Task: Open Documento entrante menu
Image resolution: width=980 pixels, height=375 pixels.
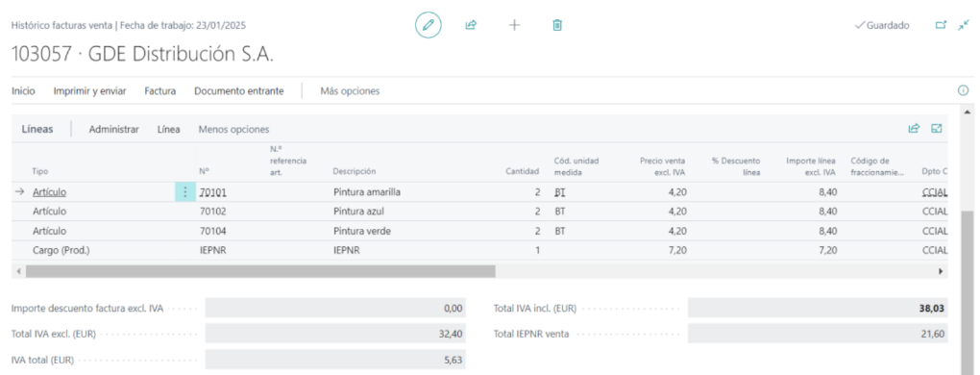Action: [x=238, y=91]
